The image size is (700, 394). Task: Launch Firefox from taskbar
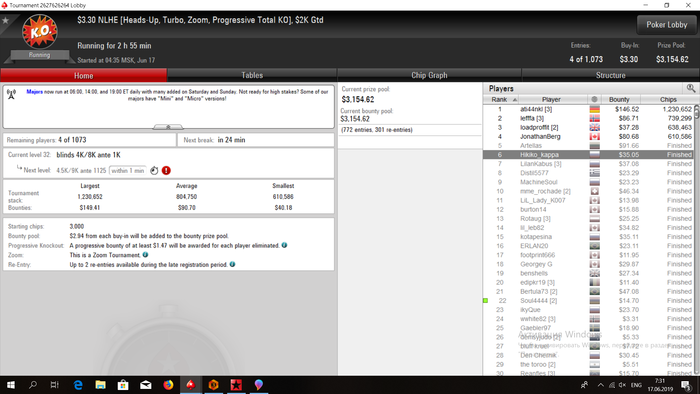pyautogui.click(x=168, y=385)
